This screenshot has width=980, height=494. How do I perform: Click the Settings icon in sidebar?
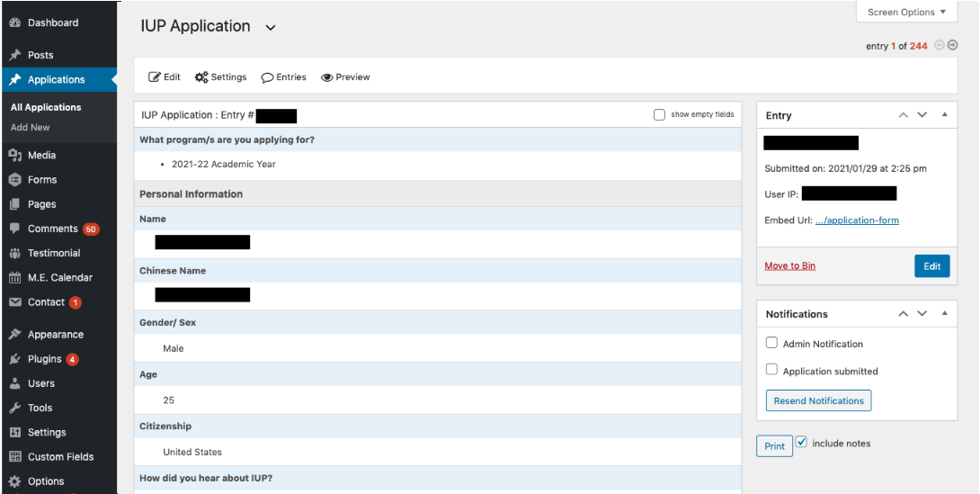click(15, 432)
